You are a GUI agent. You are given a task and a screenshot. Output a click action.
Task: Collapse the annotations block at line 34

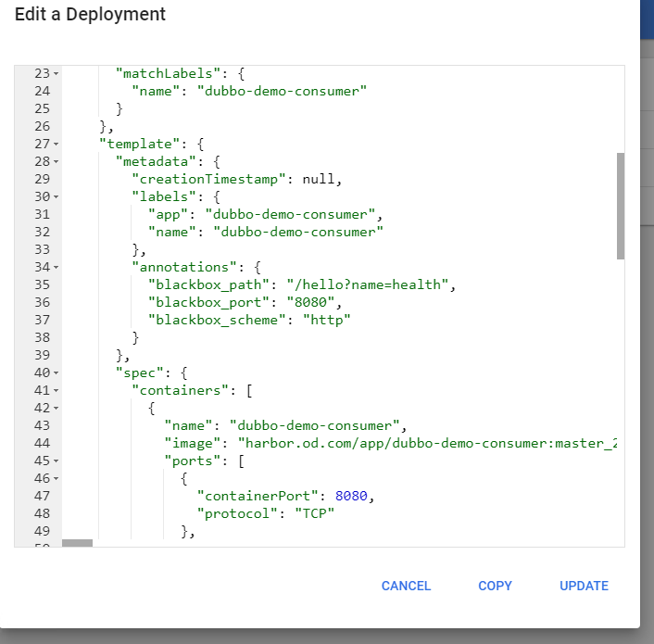click(x=56, y=268)
